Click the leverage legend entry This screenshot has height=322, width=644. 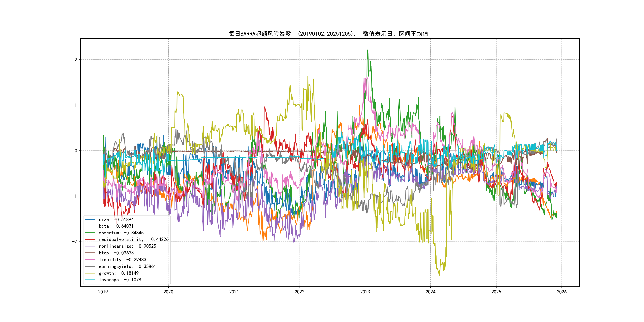[x=120, y=280]
